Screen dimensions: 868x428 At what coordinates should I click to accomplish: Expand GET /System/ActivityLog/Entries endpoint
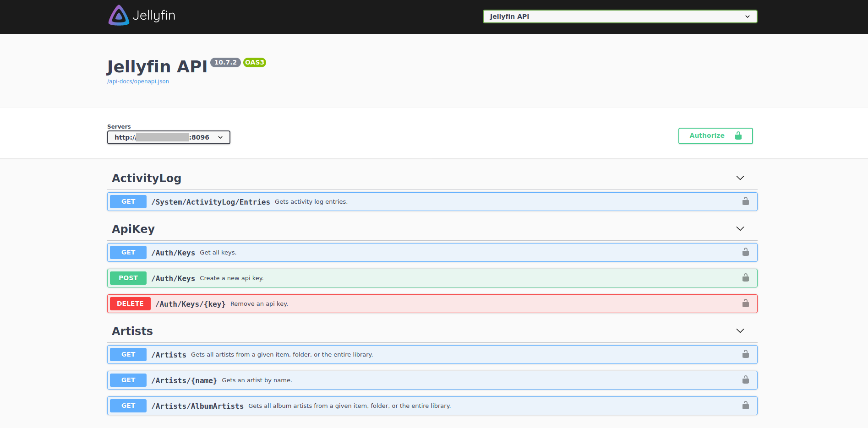pyautogui.click(x=211, y=202)
